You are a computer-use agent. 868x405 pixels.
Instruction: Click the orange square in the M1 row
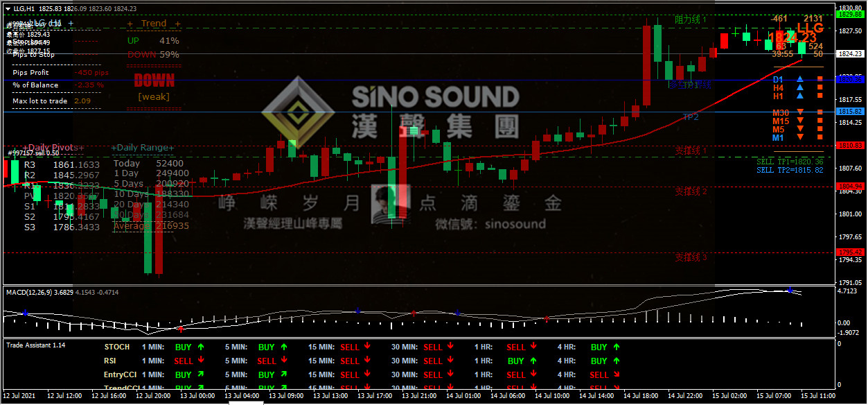(820, 138)
